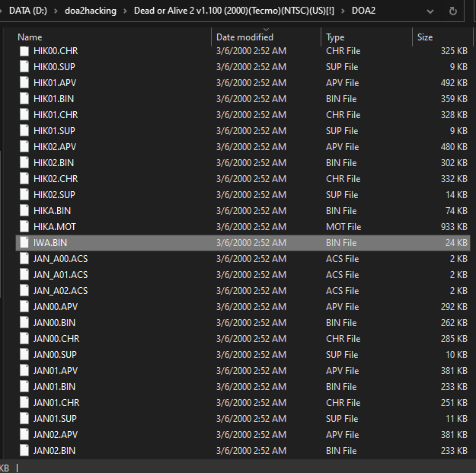
Task: Click the refresh button in address bar
Action: (453, 11)
